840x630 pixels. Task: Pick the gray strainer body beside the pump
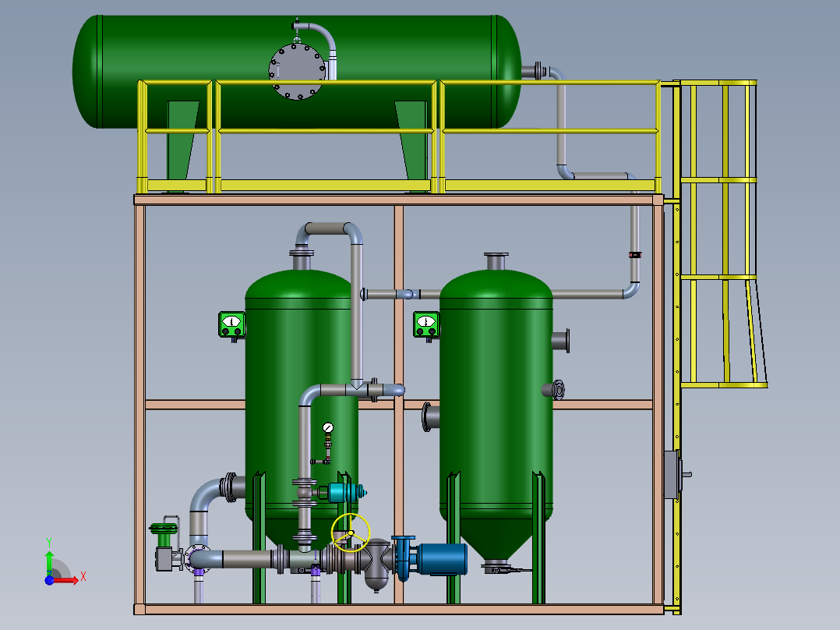[x=378, y=563]
